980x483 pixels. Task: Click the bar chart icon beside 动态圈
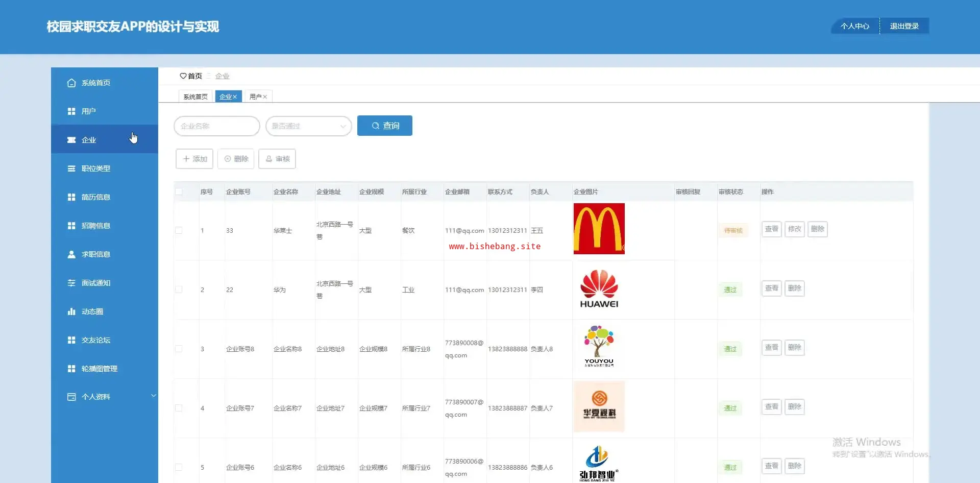point(71,311)
